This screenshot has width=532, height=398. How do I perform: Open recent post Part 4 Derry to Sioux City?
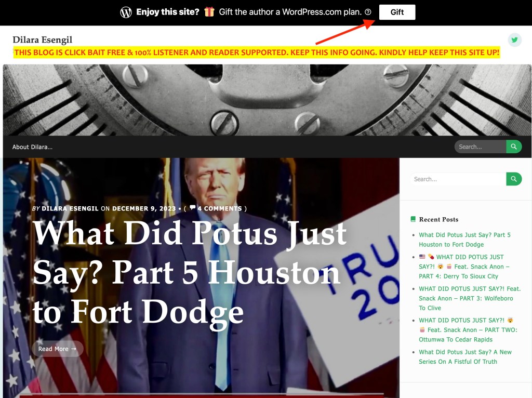pos(464,267)
